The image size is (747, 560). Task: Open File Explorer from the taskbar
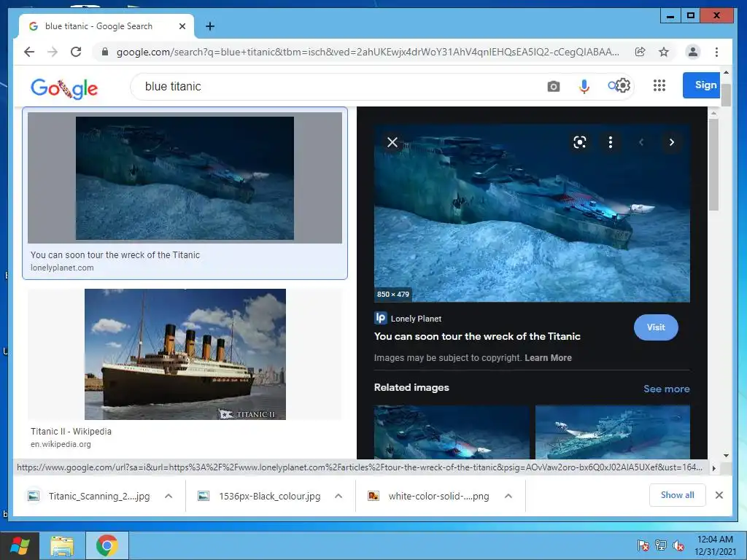coord(62,545)
